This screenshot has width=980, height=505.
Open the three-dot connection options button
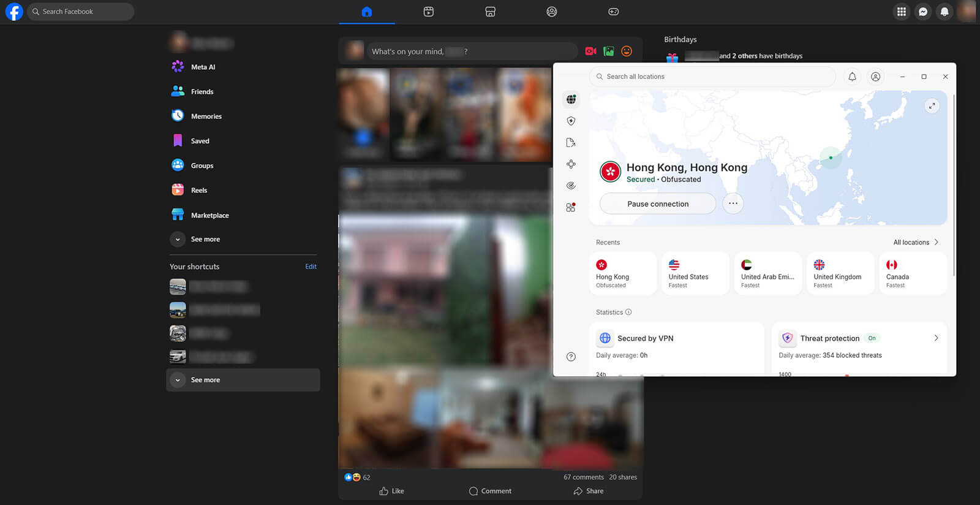[733, 203]
